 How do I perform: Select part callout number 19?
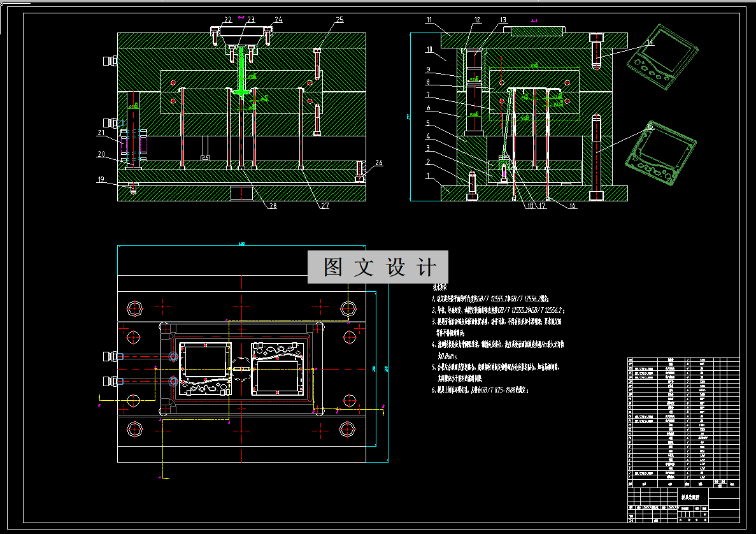tap(101, 180)
